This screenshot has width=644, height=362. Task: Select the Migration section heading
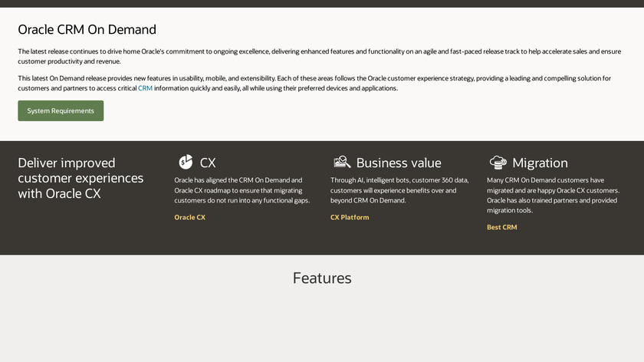(x=540, y=163)
